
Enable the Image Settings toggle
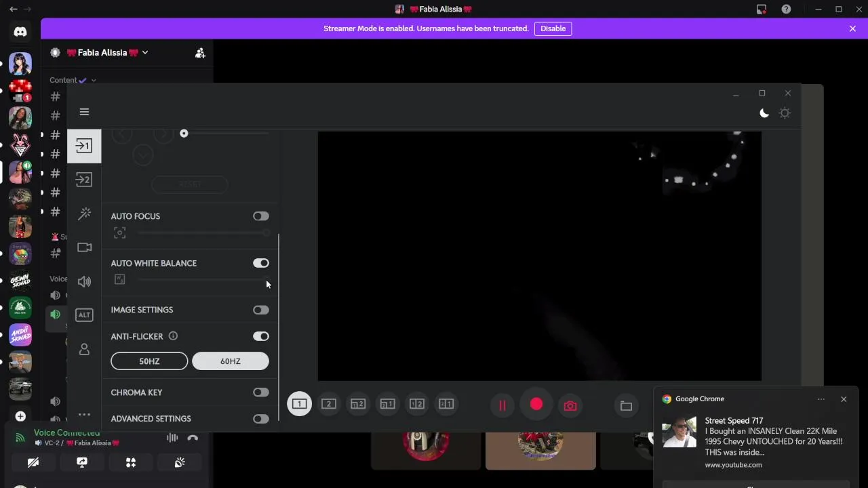click(x=261, y=310)
